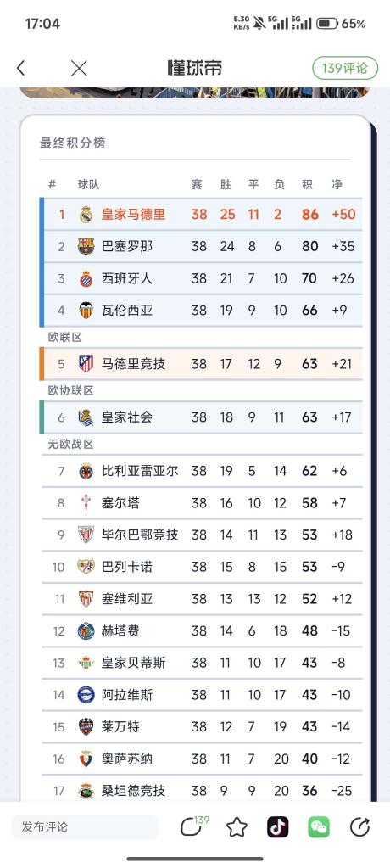Tap the Atlético Madrid crest icon
The height and width of the screenshot is (868, 390).
point(86,364)
